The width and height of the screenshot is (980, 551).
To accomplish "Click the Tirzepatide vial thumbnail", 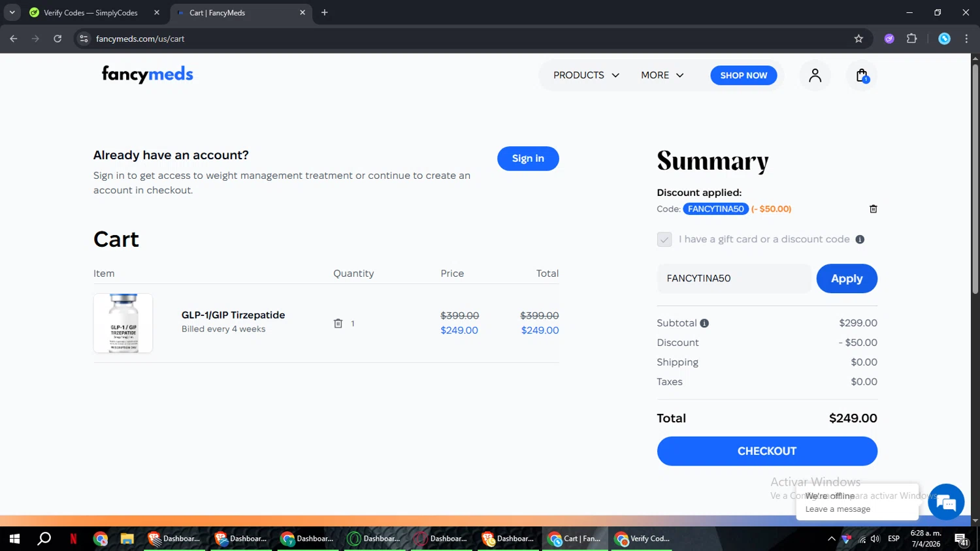I will (x=123, y=323).
